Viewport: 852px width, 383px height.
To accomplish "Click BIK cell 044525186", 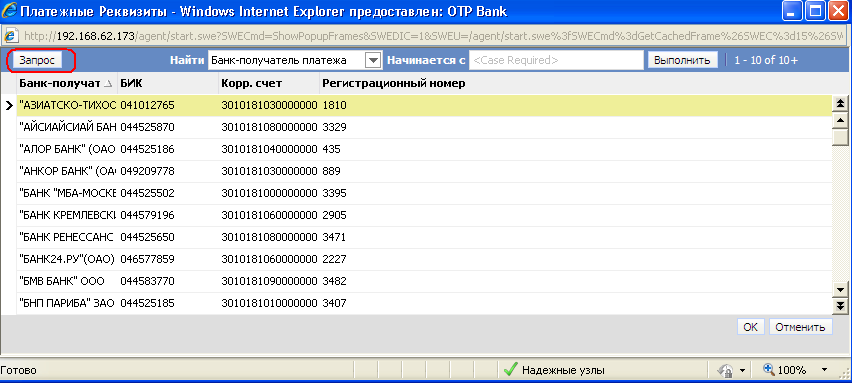I will tap(147, 149).
